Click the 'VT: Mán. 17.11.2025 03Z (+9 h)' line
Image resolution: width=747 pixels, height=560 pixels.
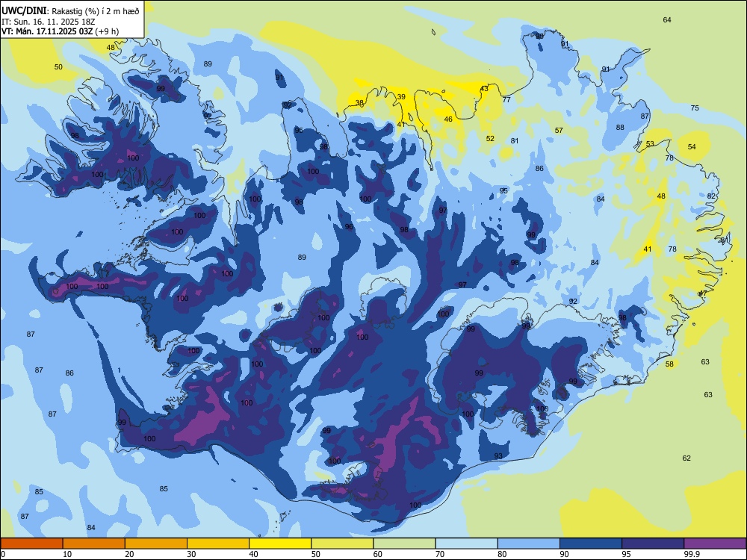click(60, 31)
